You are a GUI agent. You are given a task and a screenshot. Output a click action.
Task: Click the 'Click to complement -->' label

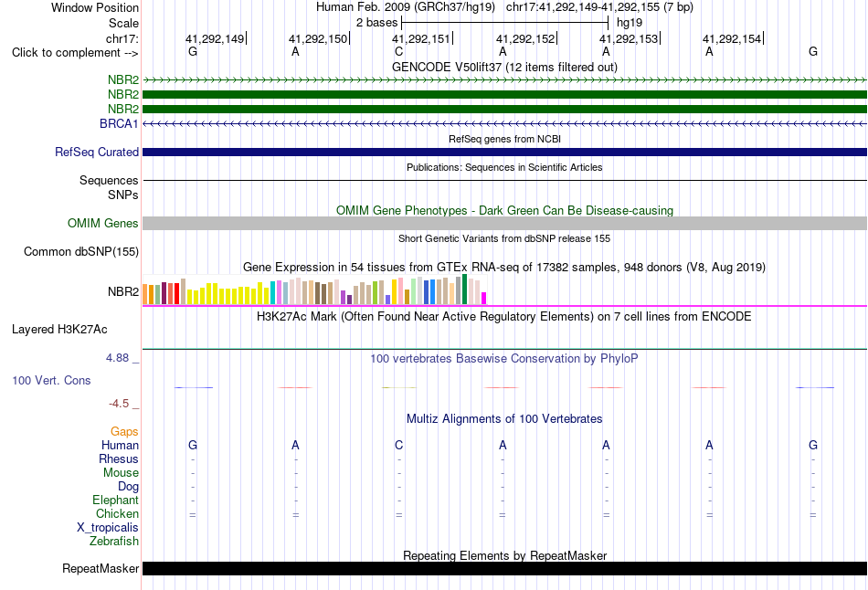(75, 53)
